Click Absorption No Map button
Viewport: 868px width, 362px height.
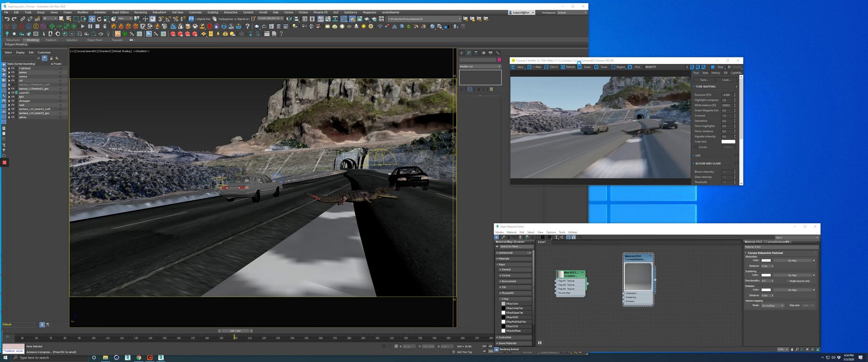click(792, 260)
